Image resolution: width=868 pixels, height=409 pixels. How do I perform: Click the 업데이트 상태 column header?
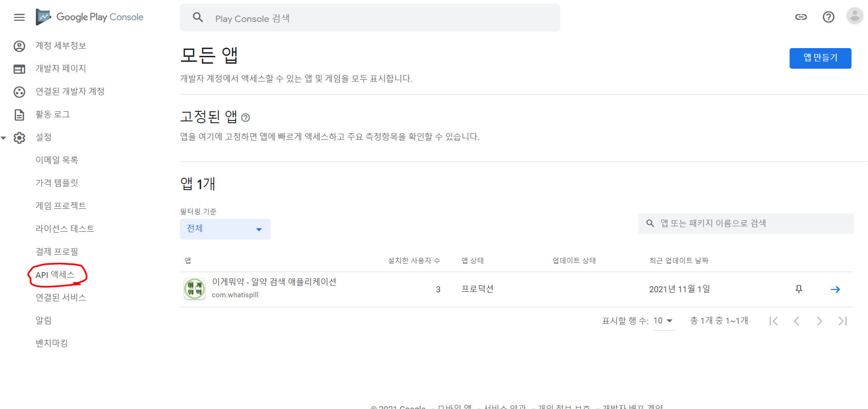click(575, 261)
